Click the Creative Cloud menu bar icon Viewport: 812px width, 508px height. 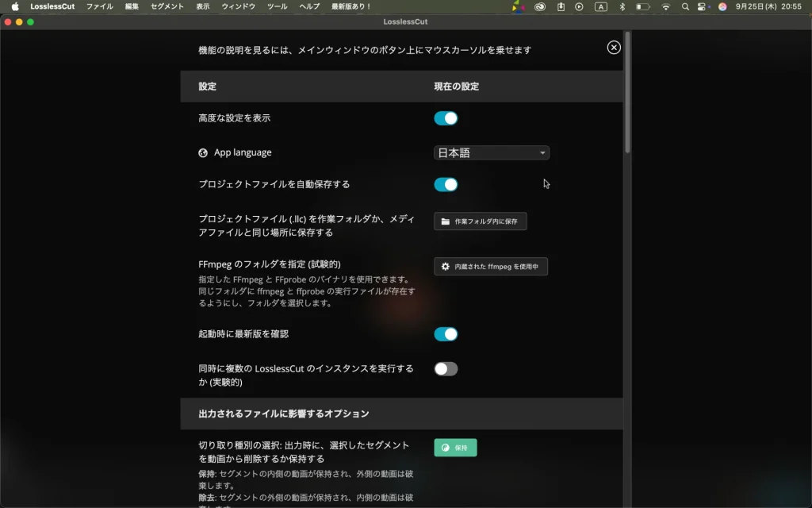pos(540,6)
